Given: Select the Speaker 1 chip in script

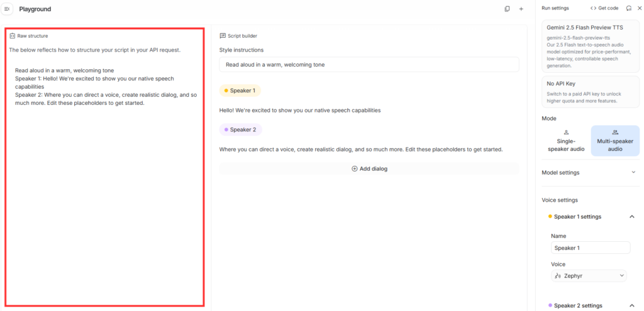Looking at the screenshot, I should [x=240, y=90].
